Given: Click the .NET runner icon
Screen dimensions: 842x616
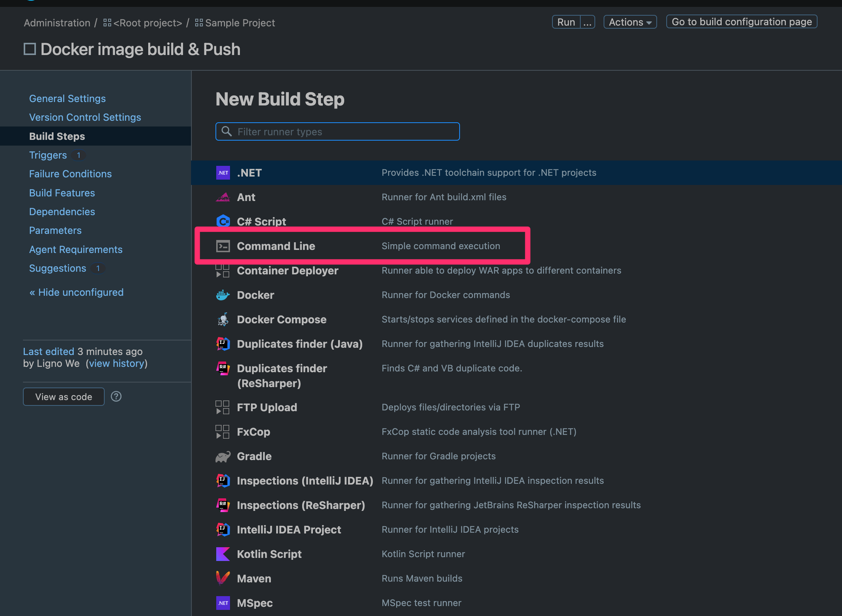Looking at the screenshot, I should (223, 172).
